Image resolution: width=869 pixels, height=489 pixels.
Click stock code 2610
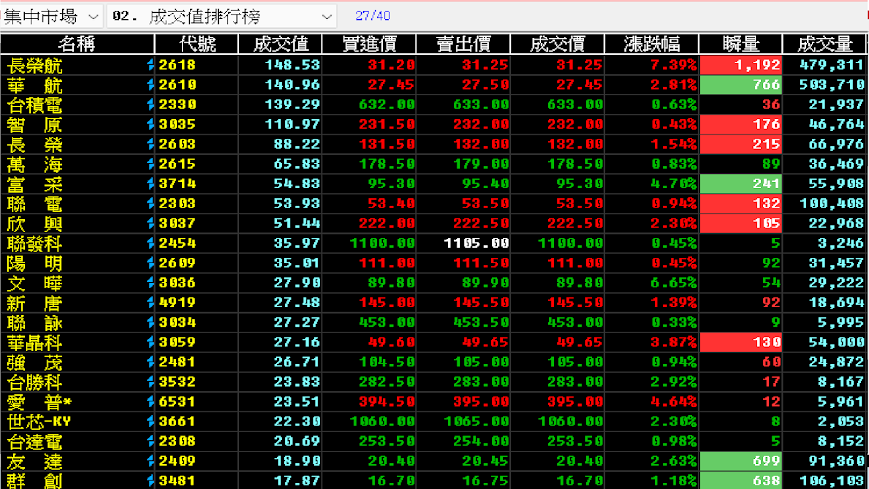click(177, 85)
